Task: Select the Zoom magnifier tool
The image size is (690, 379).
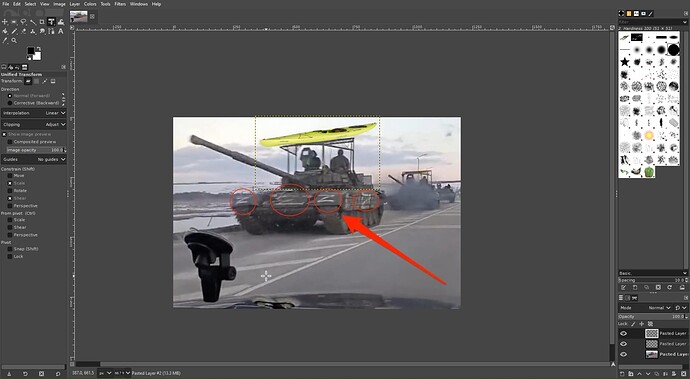Action: coord(14,40)
